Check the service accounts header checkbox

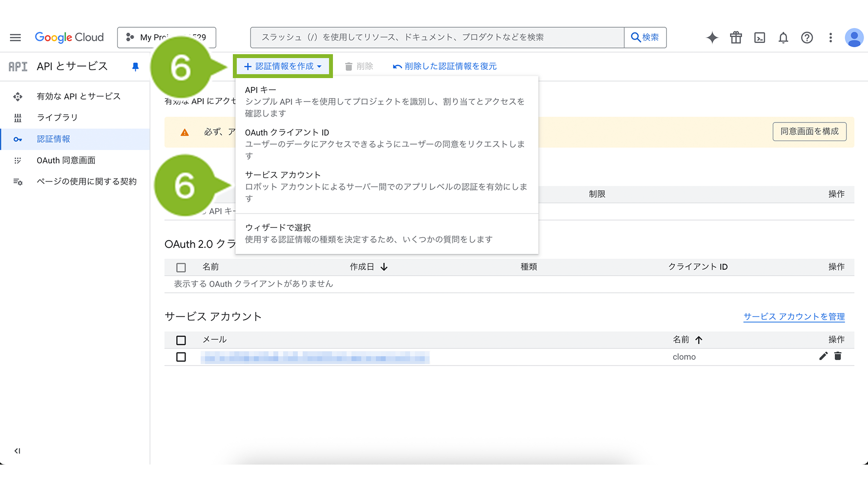point(181,340)
